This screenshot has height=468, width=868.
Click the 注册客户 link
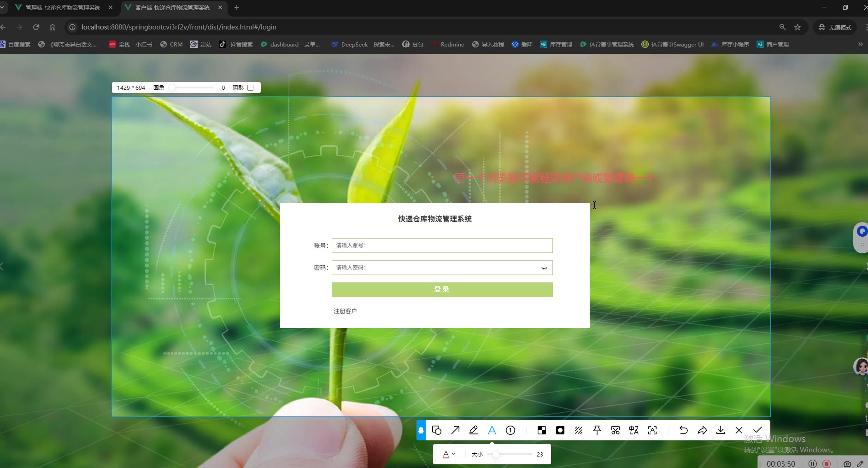tap(345, 311)
